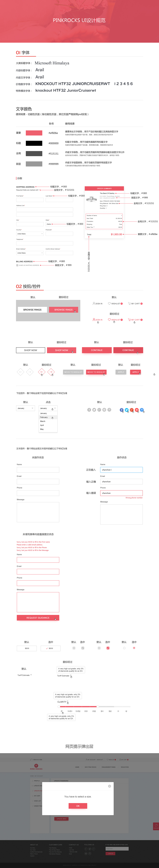Viewport: 159px width, 868px height.
Task: Click the #ef606e pink color swatch
Action: click(x=34, y=133)
